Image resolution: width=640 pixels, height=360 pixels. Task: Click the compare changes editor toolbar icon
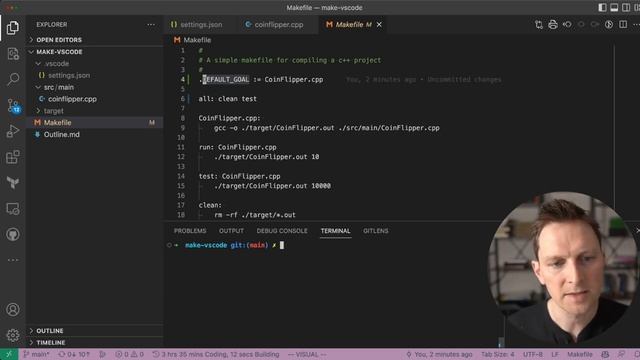pyautogui.click(x=539, y=24)
